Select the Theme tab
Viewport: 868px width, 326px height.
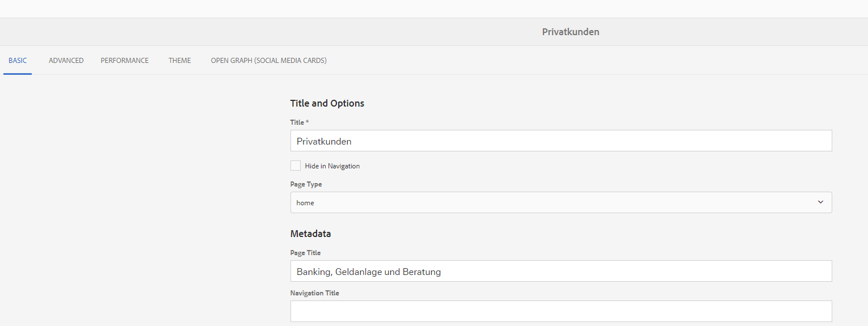click(179, 61)
